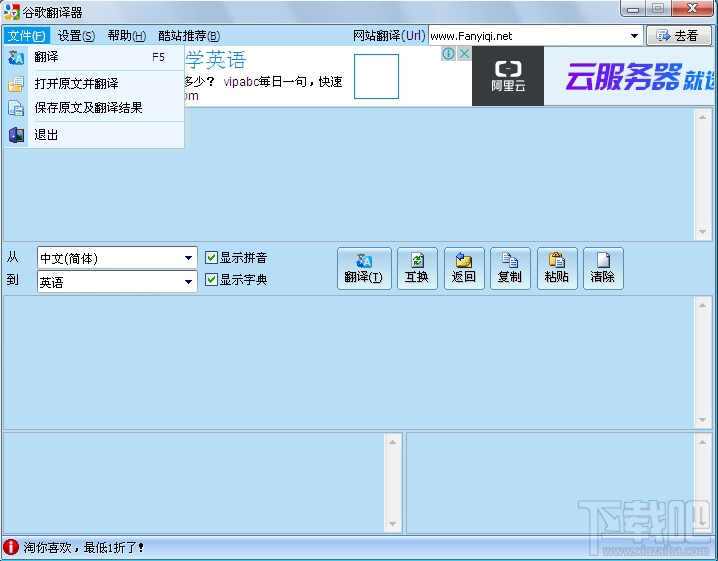Toggle the 显示拼音 checkbox
718x561 pixels.
(x=211, y=257)
